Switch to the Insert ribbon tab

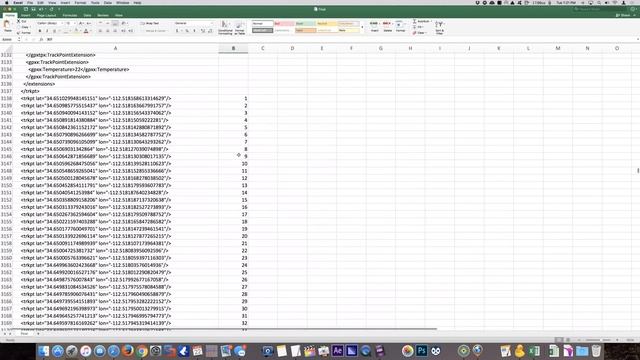(x=26, y=16)
